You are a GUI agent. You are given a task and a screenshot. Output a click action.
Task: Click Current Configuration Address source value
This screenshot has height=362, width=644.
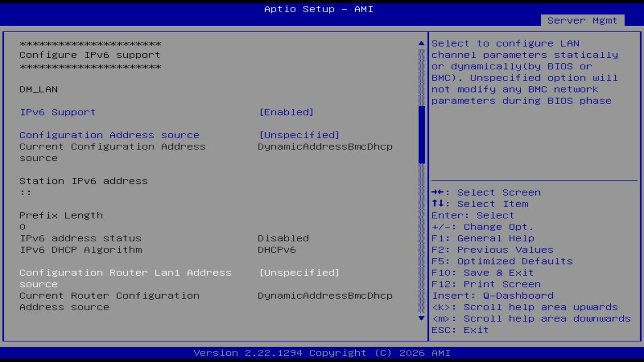(x=325, y=146)
